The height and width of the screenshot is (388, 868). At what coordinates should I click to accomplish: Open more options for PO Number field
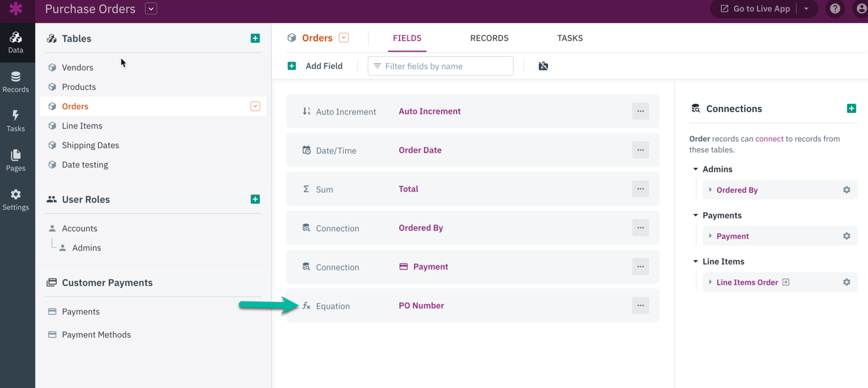[x=641, y=305]
